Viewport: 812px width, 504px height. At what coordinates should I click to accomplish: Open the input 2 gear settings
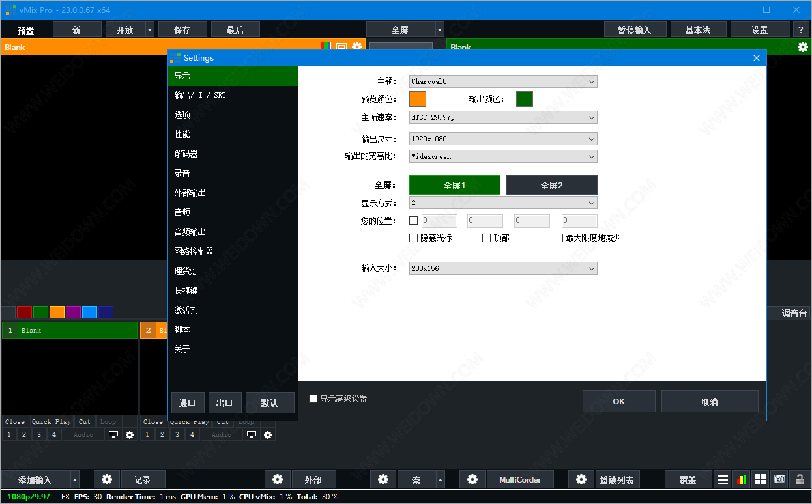pos(268,434)
